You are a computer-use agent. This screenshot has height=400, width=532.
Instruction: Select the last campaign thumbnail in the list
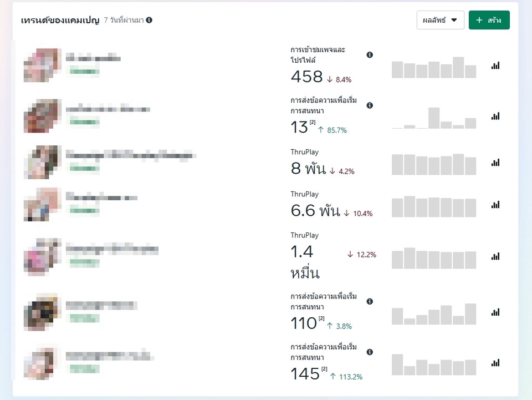click(42, 363)
